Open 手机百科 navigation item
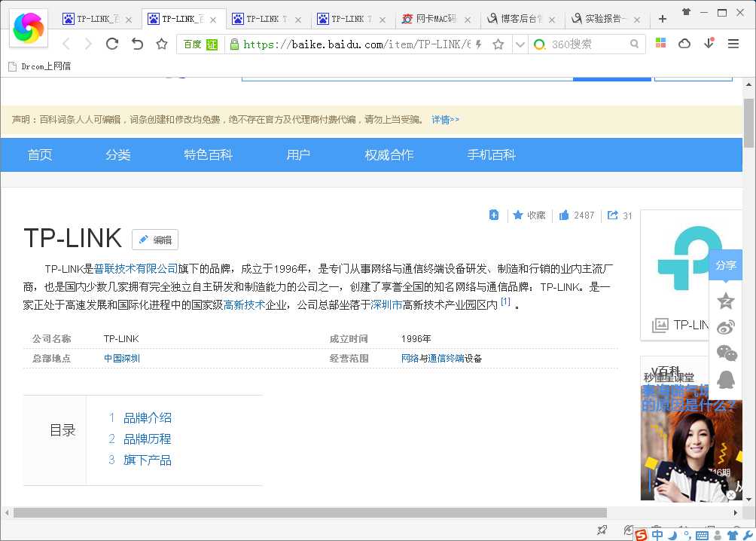Viewport: 756px width, 541px height. click(491, 155)
